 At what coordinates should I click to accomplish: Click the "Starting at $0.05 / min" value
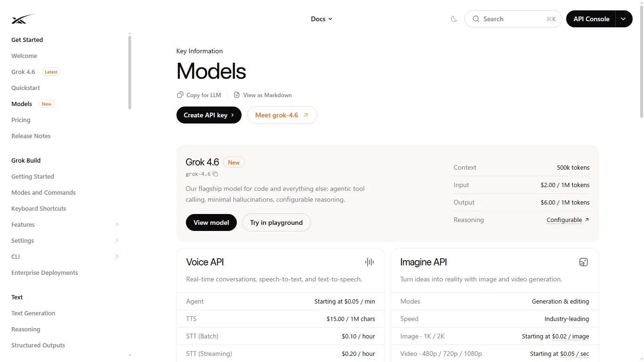tap(345, 301)
